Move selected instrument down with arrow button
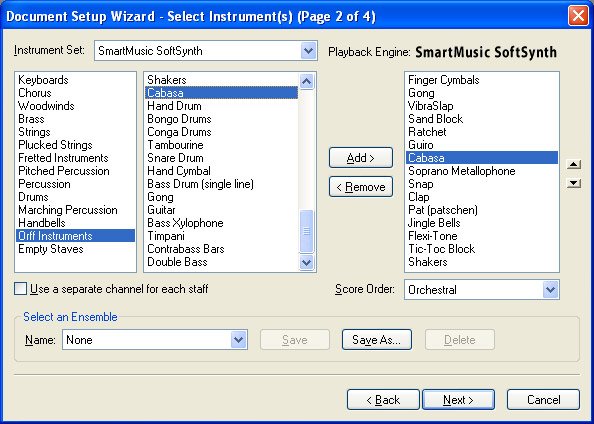The height and width of the screenshot is (424, 594). [574, 183]
